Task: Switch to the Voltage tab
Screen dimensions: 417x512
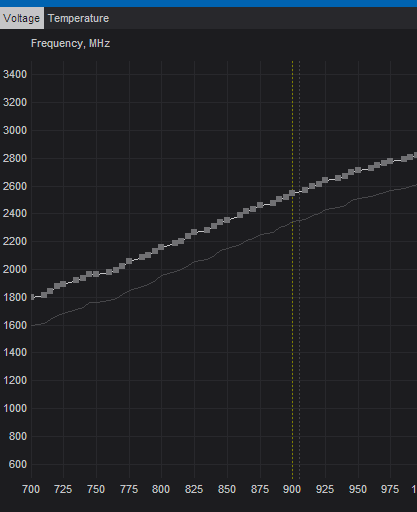Action: click(22, 18)
